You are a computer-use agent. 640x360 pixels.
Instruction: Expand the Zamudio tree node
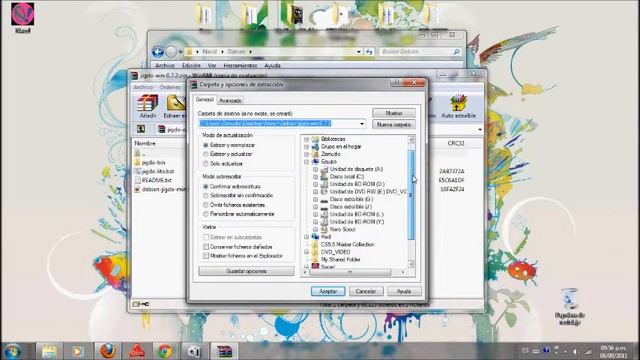[x=307, y=154]
